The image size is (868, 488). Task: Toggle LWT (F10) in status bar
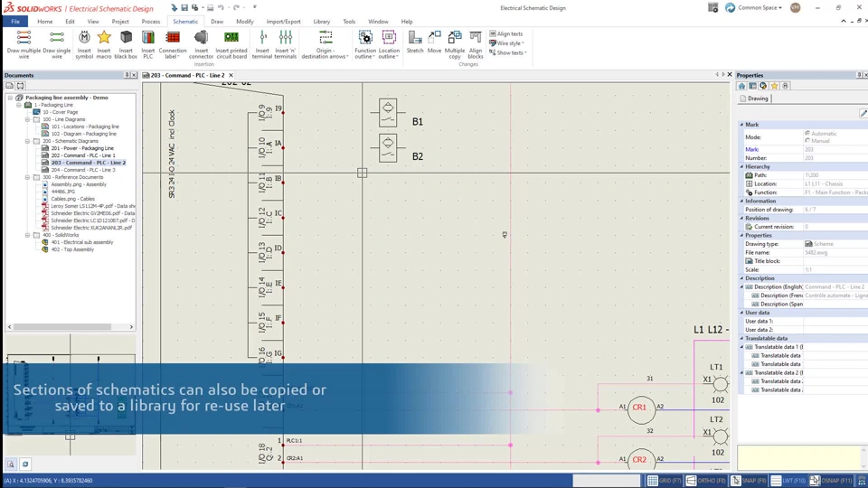click(x=788, y=480)
